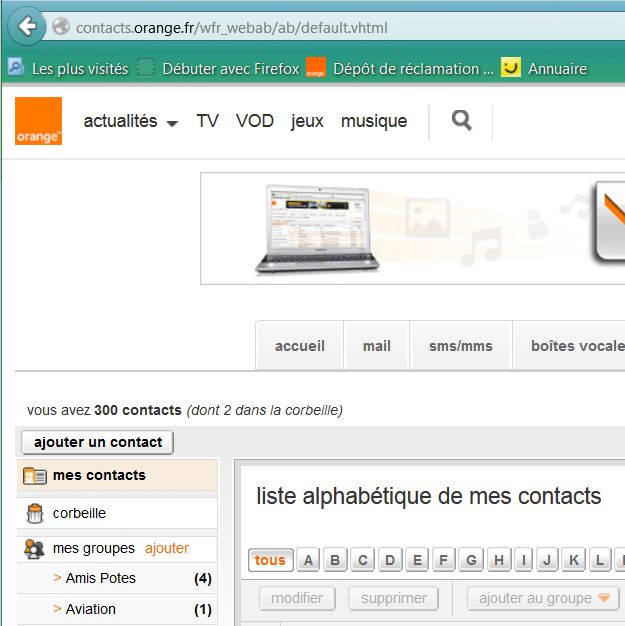This screenshot has height=626, width=625.
Task: Click the arrow before Aviation
Action: coord(57,609)
